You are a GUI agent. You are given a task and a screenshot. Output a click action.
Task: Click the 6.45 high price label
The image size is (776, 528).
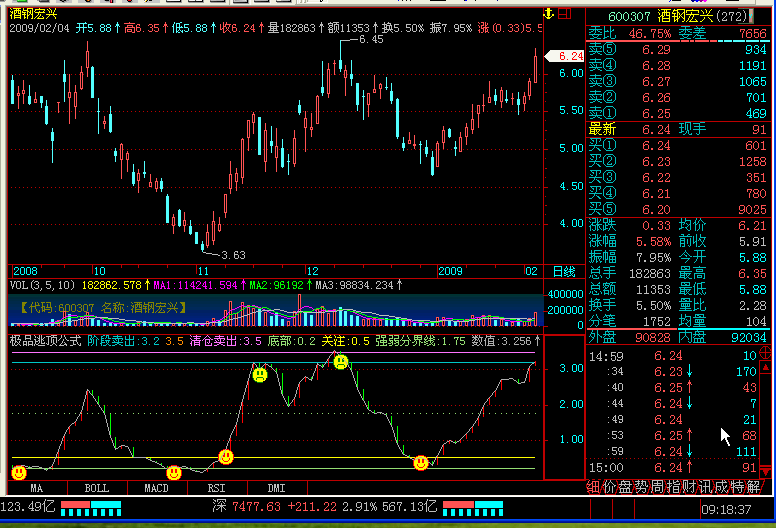(x=371, y=40)
